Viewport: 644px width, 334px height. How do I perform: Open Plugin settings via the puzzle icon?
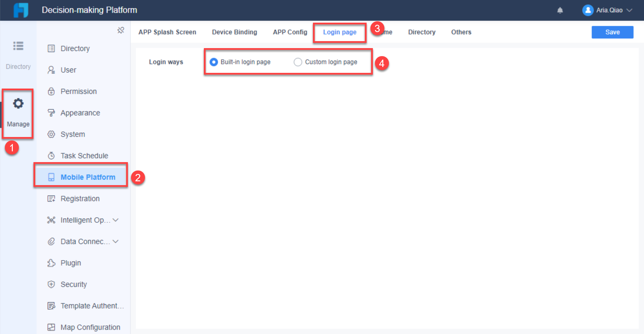click(51, 263)
